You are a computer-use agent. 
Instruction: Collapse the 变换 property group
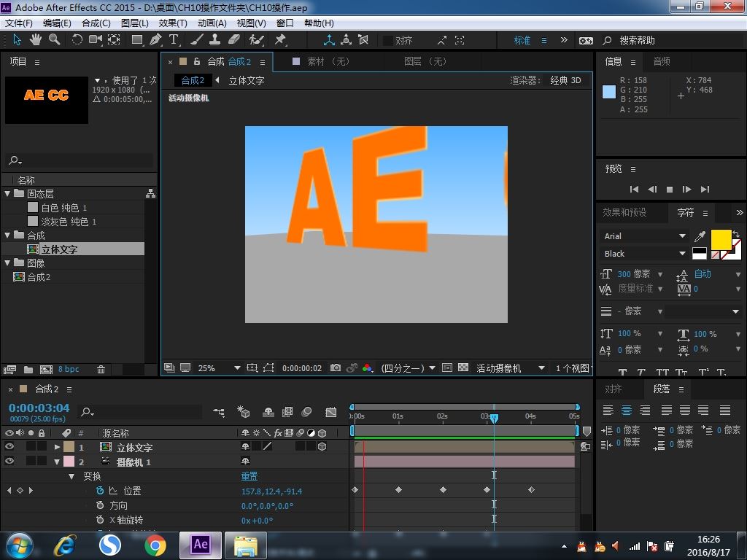click(71, 476)
